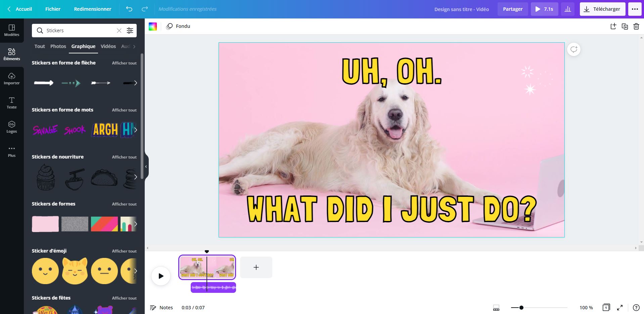
Task: Show all food stickers
Action: tap(124, 157)
